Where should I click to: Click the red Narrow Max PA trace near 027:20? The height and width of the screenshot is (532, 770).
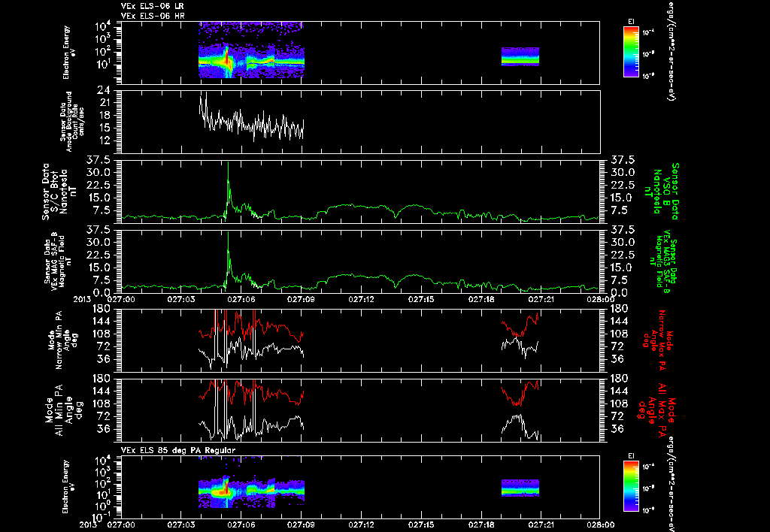(x=520, y=325)
